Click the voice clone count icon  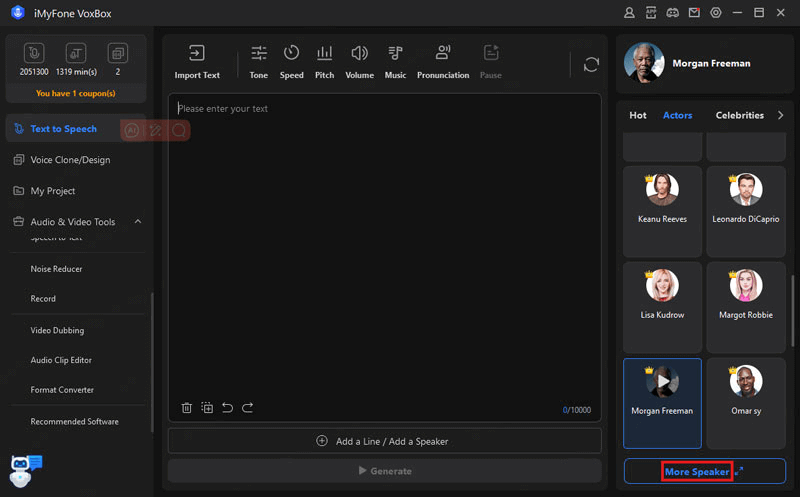[118, 53]
